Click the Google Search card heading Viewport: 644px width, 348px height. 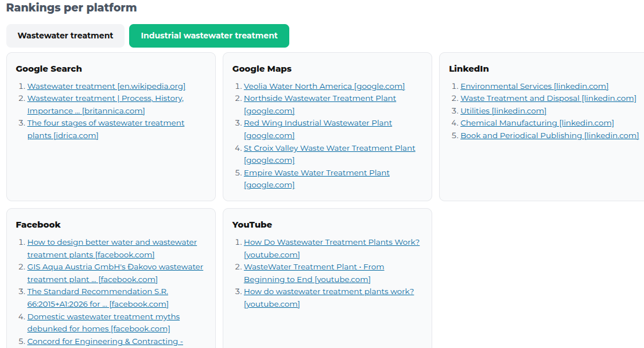pos(49,69)
